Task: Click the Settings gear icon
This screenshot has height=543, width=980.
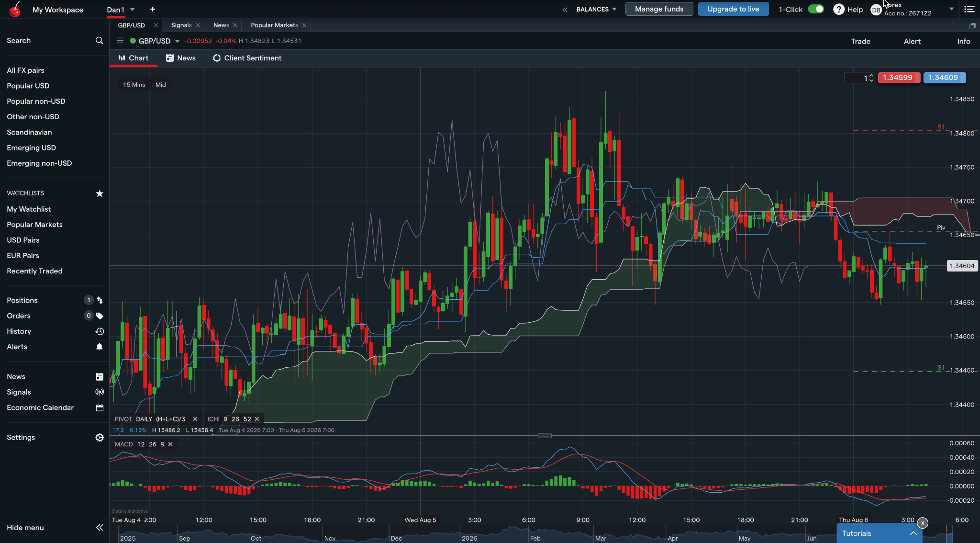Action: click(x=100, y=438)
